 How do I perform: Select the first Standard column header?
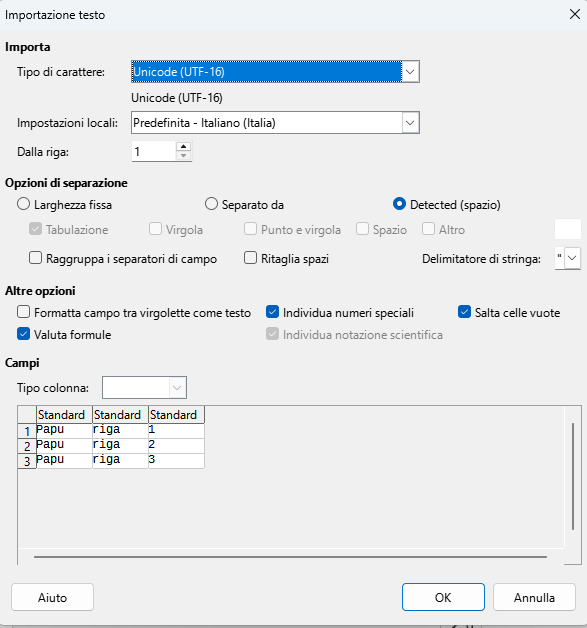[x=64, y=415]
